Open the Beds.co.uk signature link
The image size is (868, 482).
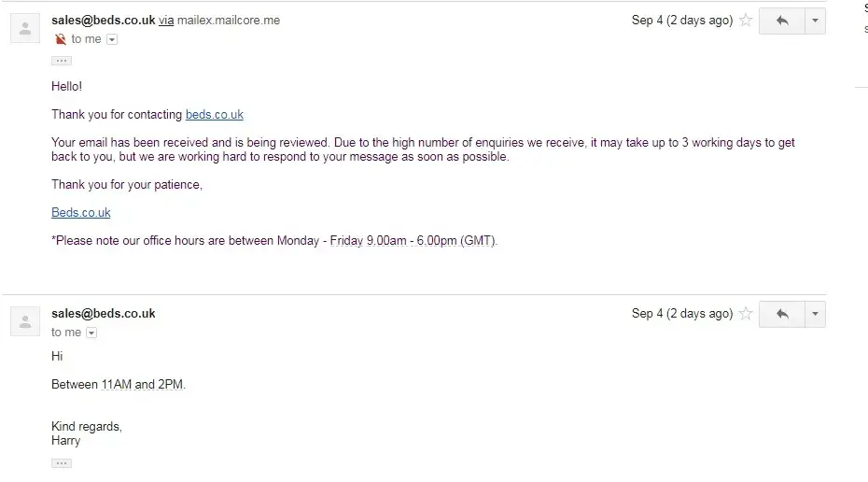tap(81, 213)
